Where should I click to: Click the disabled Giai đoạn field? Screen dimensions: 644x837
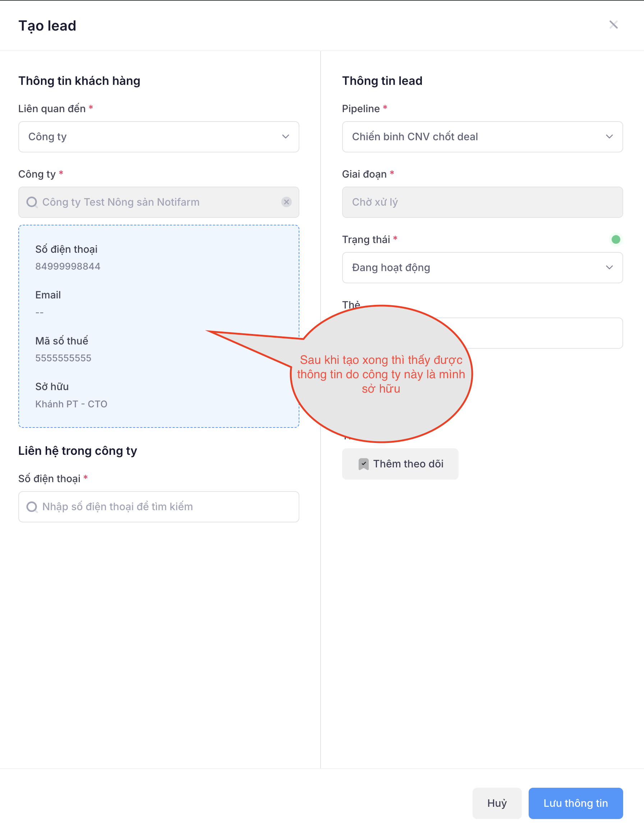coord(482,202)
